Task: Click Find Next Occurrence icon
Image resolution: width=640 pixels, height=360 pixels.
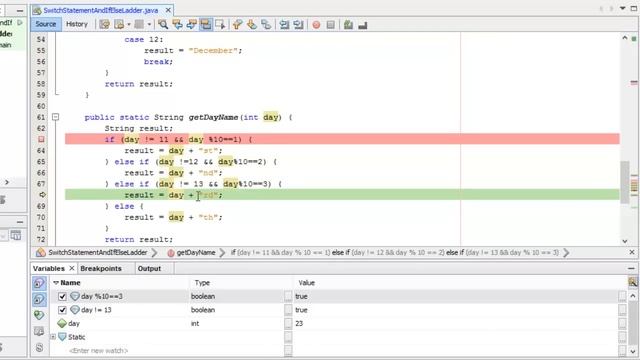Action: point(191,24)
